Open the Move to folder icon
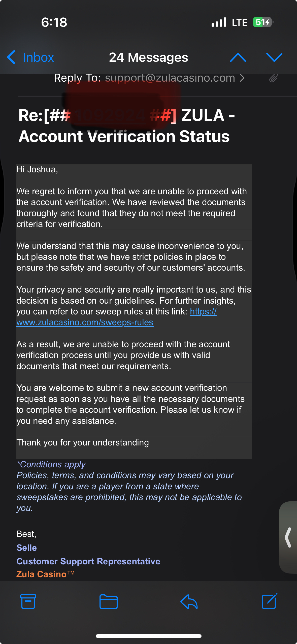The image size is (297, 644). (x=109, y=601)
